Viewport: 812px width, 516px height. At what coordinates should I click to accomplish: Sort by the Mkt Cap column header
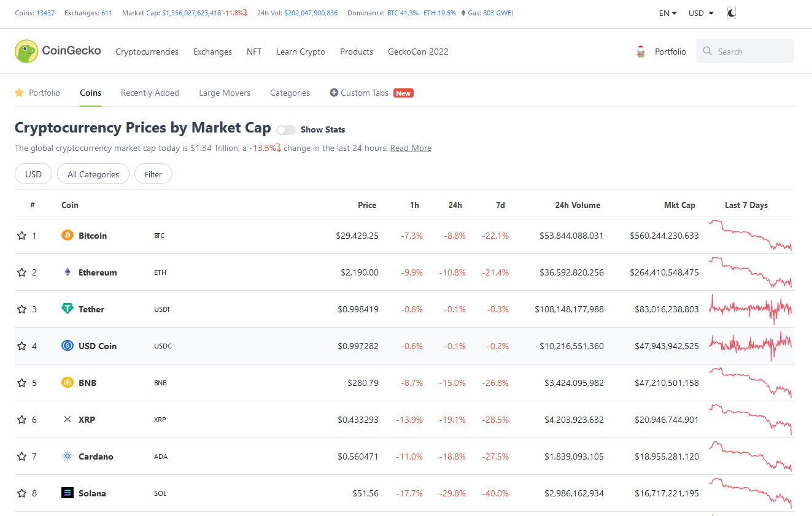[679, 205]
